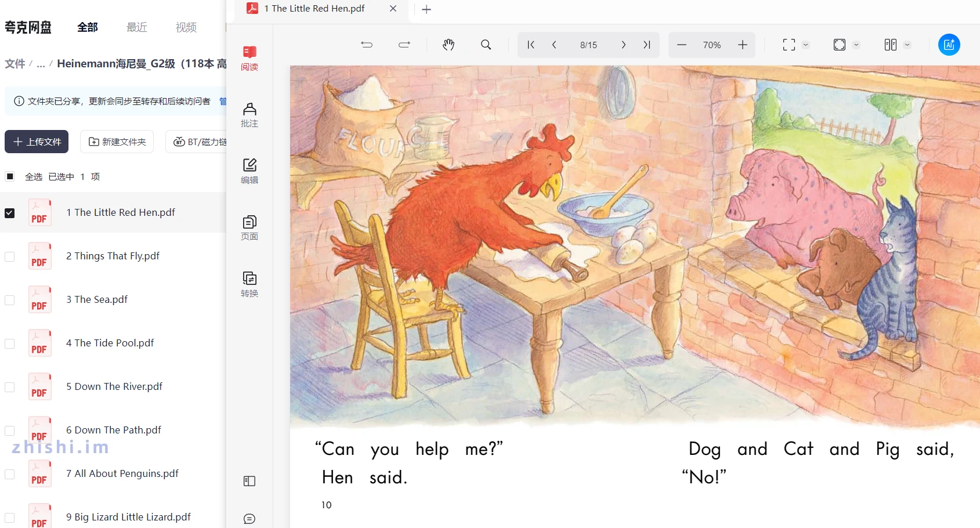Open the 编辑 edit tool
This screenshot has height=528, width=980.
[x=249, y=171]
